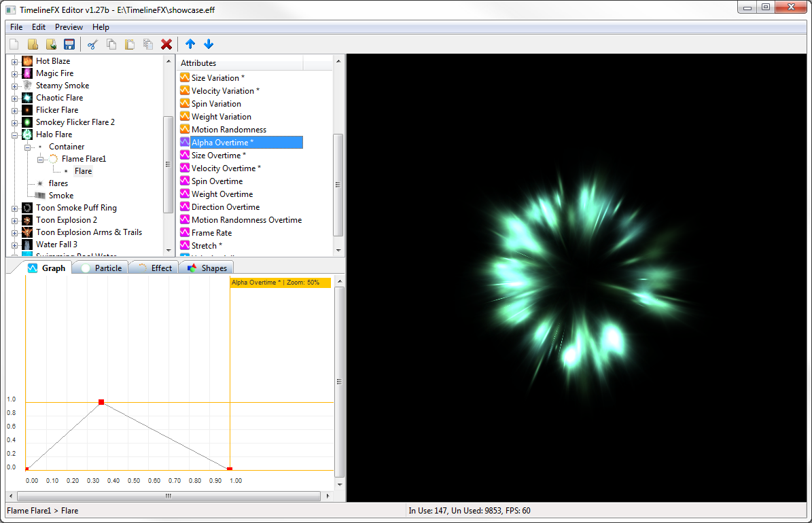Click the Smoke emitter icon in tree
812x523 pixels.
click(x=40, y=195)
